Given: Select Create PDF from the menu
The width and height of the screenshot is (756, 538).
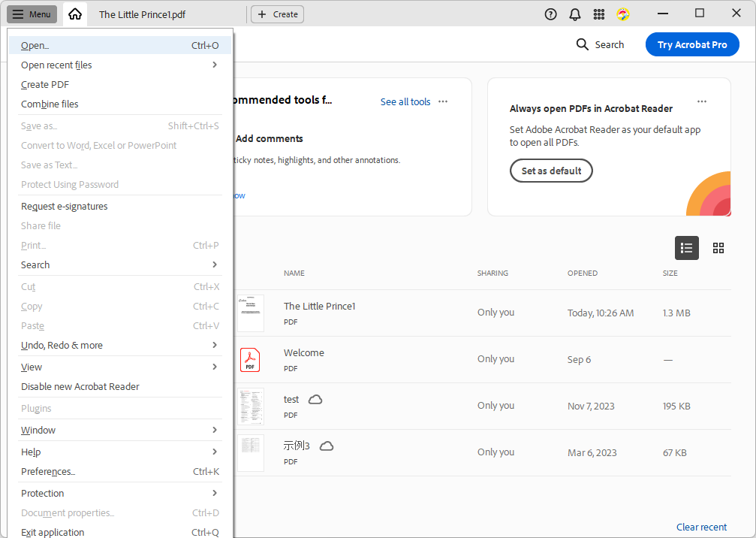Looking at the screenshot, I should (45, 85).
